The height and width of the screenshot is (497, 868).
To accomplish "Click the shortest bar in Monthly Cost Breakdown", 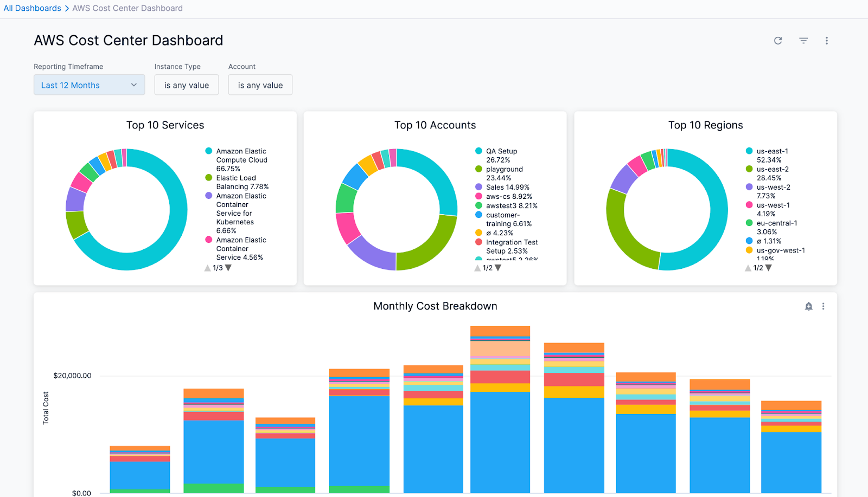I will 140,469.
